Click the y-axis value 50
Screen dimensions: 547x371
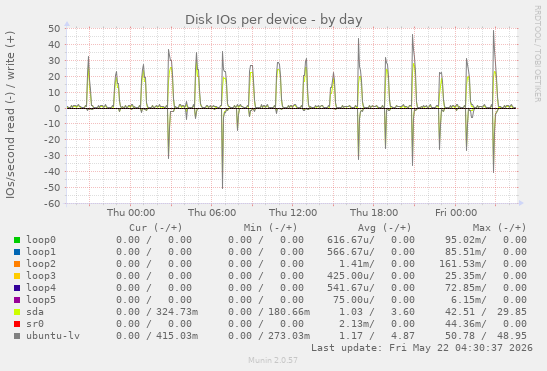point(54,28)
